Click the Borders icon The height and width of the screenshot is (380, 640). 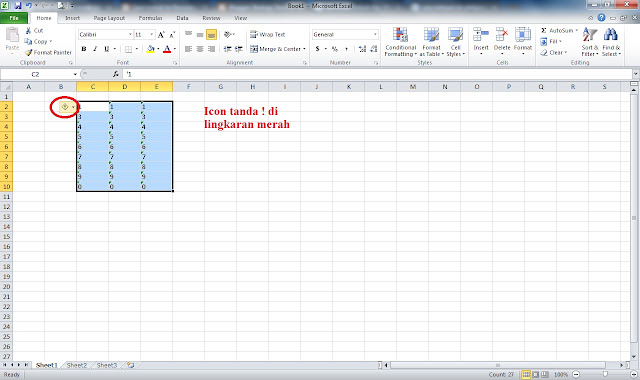[x=128, y=49]
